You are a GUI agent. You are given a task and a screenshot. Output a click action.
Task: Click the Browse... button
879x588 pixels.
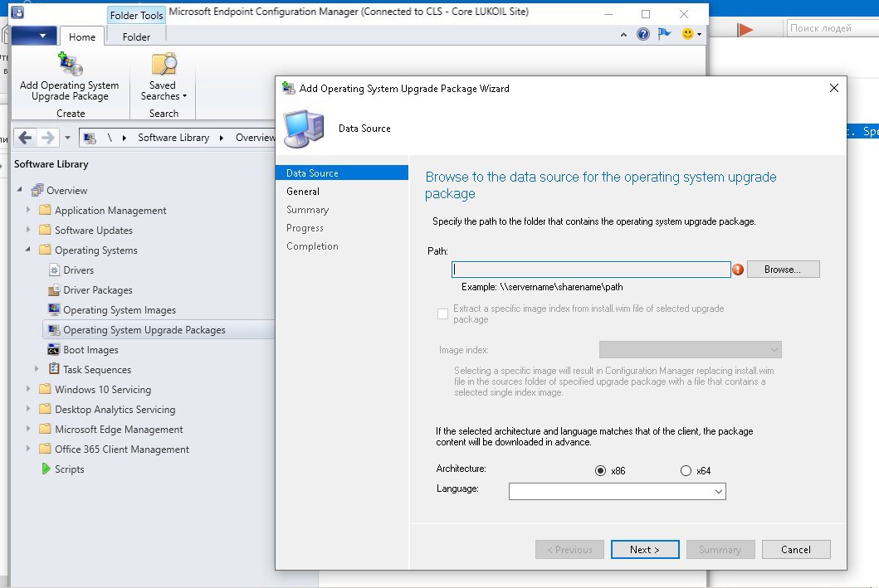784,270
